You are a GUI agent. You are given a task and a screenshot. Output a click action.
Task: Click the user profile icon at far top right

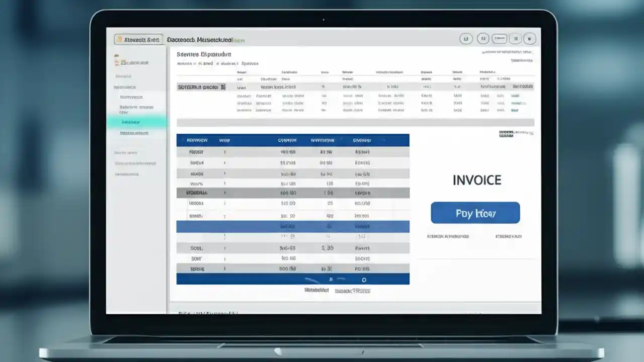530,38
